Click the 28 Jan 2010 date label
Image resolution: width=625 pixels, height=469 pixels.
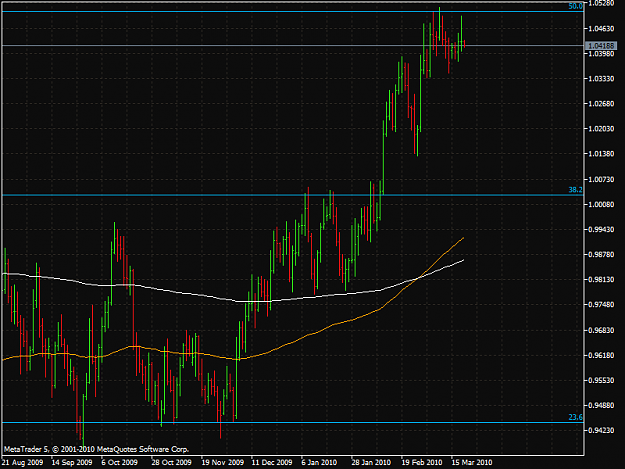point(371,463)
